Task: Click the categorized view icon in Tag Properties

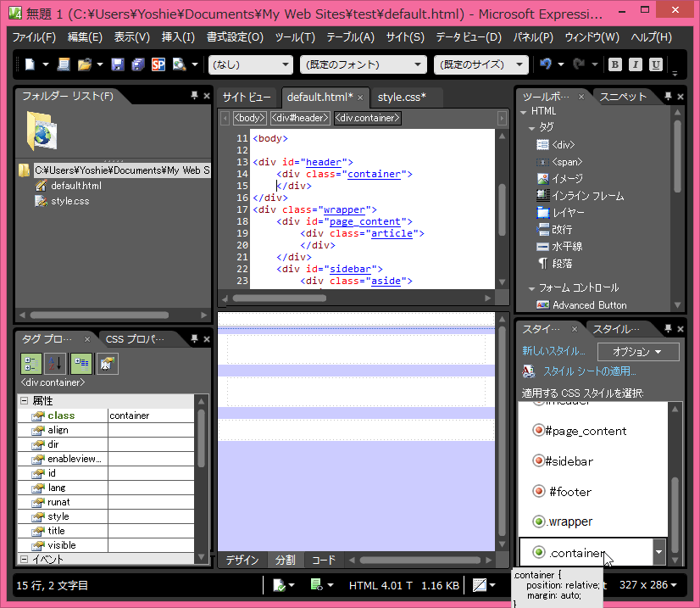Action: pyautogui.click(x=31, y=364)
